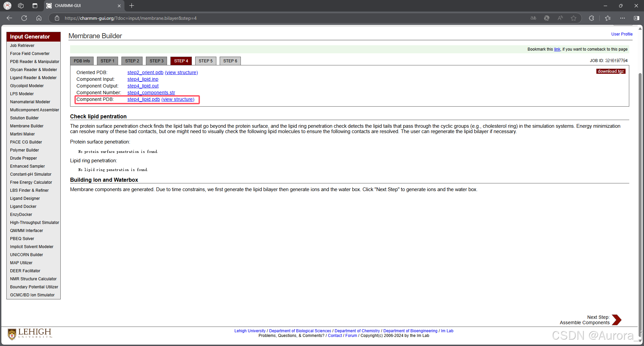Close the CHARMM-GUI tab
The height and width of the screenshot is (346, 644).
pyautogui.click(x=119, y=6)
